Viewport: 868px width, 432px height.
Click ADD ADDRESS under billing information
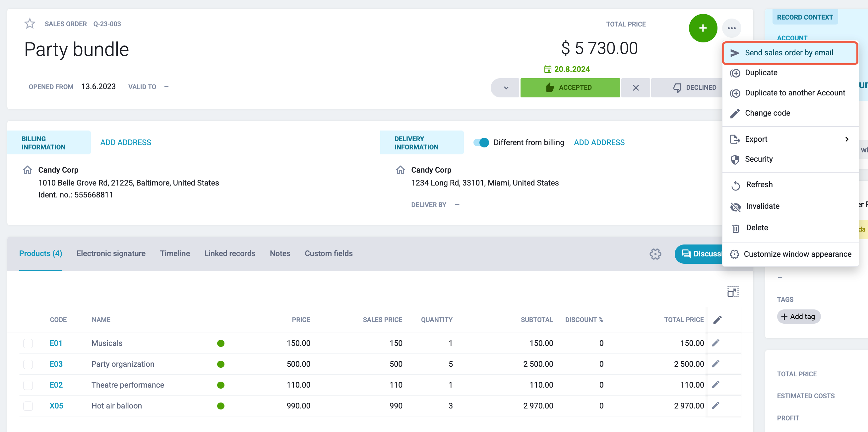tap(126, 142)
